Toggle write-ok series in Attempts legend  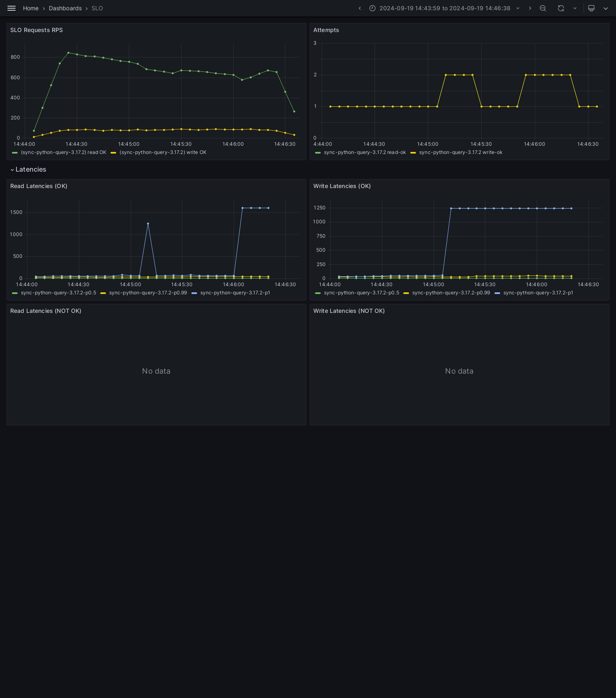pyautogui.click(x=461, y=152)
